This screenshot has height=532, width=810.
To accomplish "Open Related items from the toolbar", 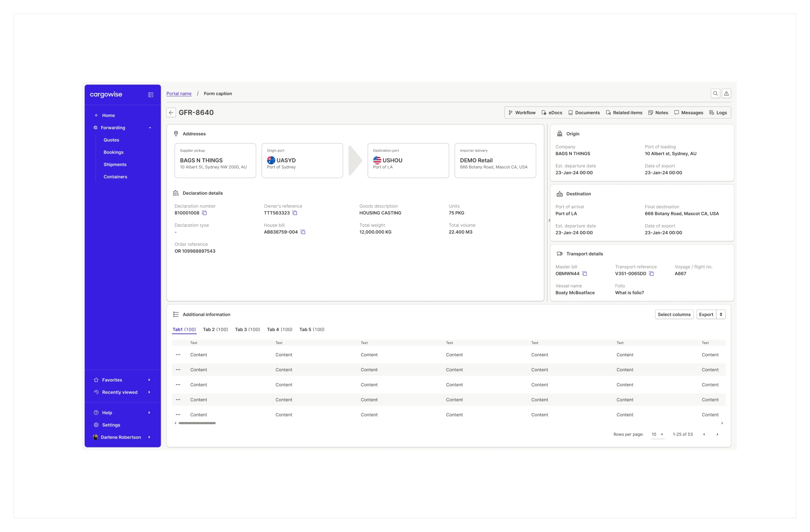I will pos(624,113).
